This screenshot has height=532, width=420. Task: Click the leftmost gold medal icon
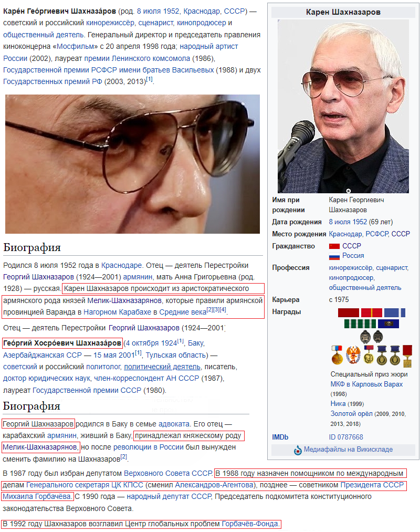[337, 355]
